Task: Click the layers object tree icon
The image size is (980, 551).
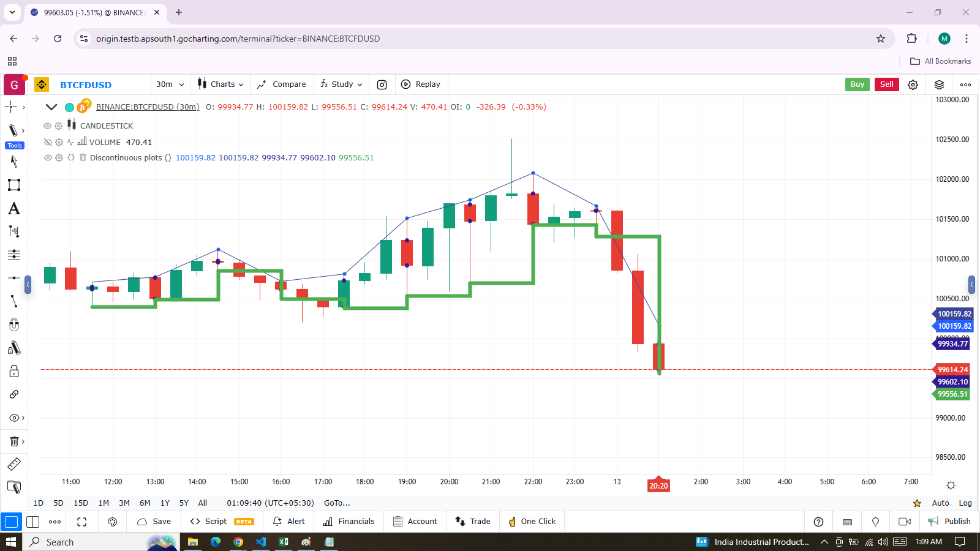Action: click(x=939, y=84)
